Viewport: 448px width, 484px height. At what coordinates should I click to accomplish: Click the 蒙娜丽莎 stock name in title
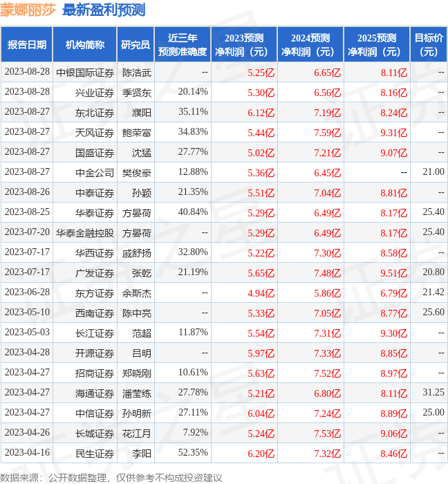click(x=28, y=10)
